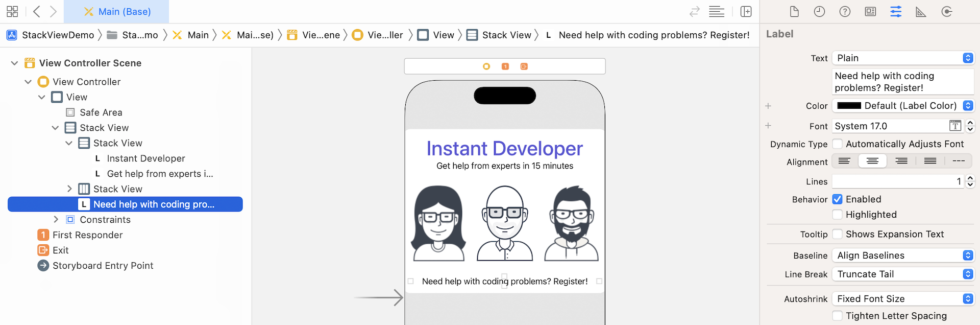The image size is (980, 325).
Task: Open the label Color picker
Action: [x=902, y=106]
